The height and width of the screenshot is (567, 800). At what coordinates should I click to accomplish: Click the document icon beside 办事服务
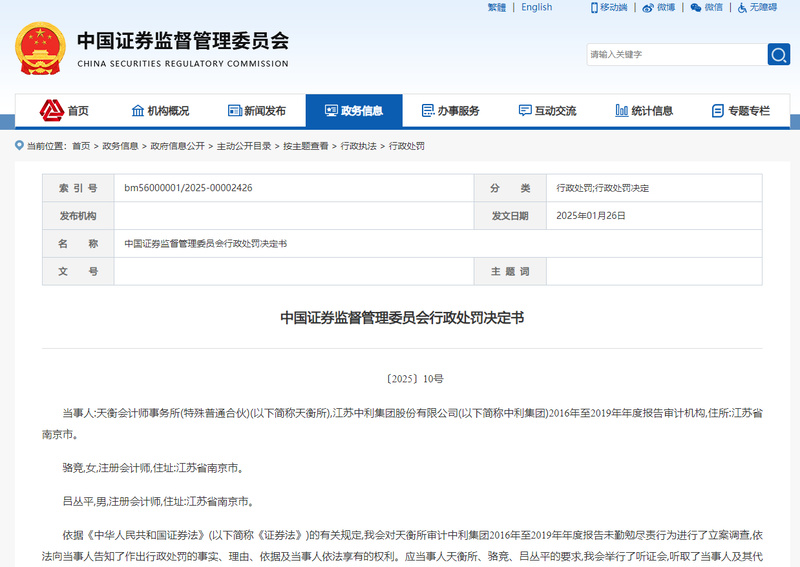(428, 110)
